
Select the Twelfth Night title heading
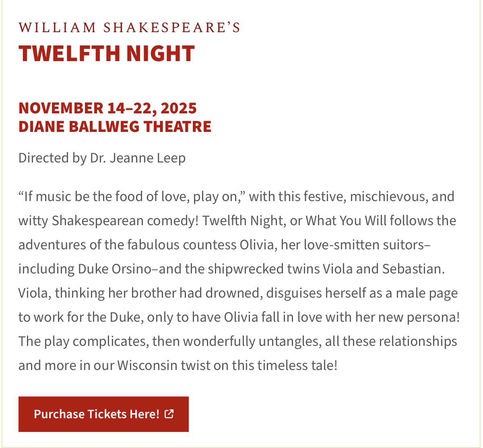pyautogui.click(x=107, y=53)
